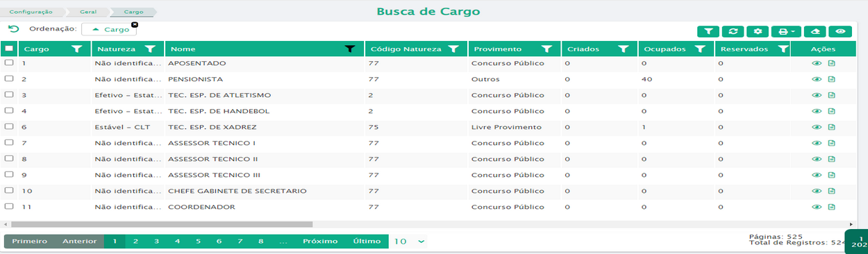Go to the Próximo page
The width and height of the screenshot is (868, 254).
[320, 242]
